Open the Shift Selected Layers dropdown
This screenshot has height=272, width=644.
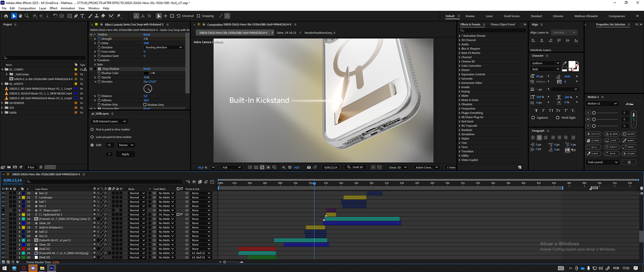tap(109, 121)
